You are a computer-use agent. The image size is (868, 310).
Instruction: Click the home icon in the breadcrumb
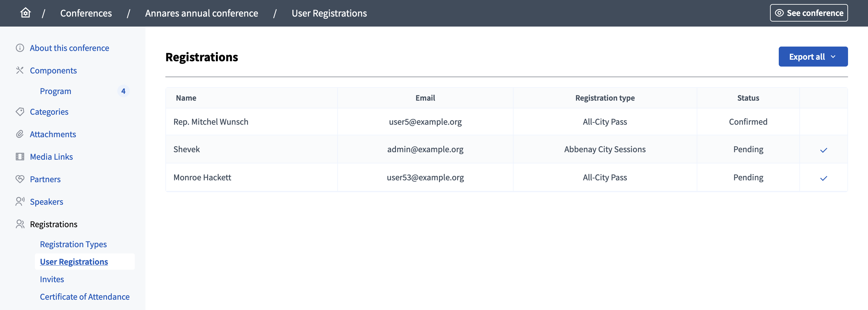tap(25, 13)
